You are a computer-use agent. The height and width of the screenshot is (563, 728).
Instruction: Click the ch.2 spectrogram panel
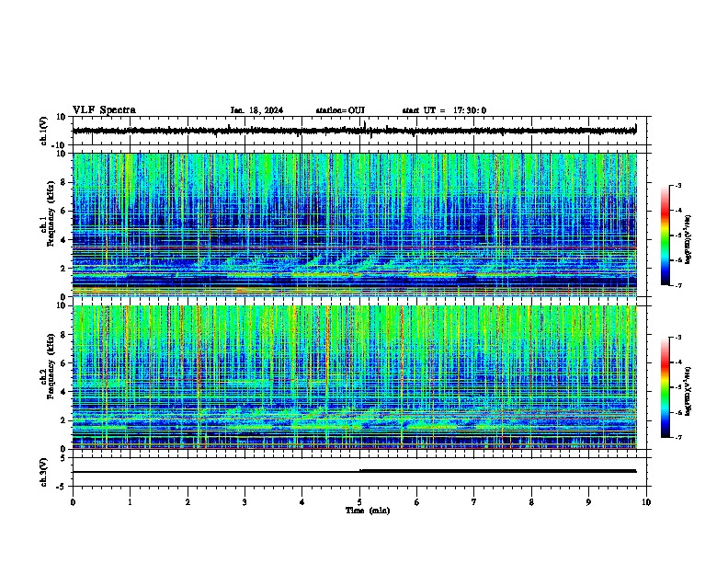(x=355, y=377)
